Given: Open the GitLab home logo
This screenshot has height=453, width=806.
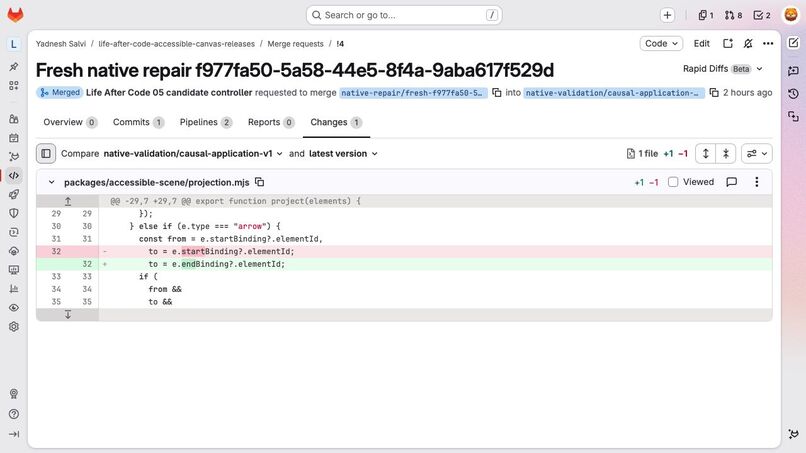Looking at the screenshot, I should click(15, 15).
